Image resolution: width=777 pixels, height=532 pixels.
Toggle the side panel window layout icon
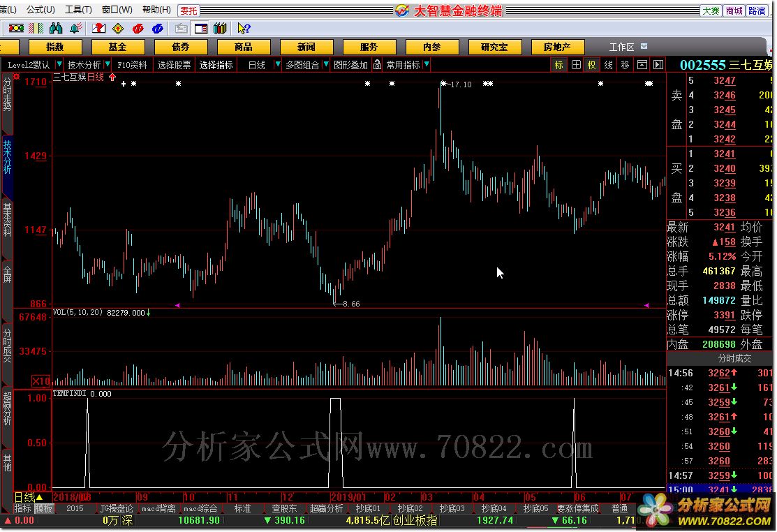200,28
